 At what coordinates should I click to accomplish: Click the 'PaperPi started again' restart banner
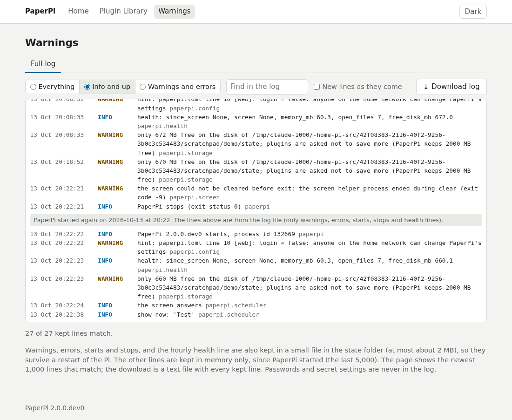tap(256, 220)
